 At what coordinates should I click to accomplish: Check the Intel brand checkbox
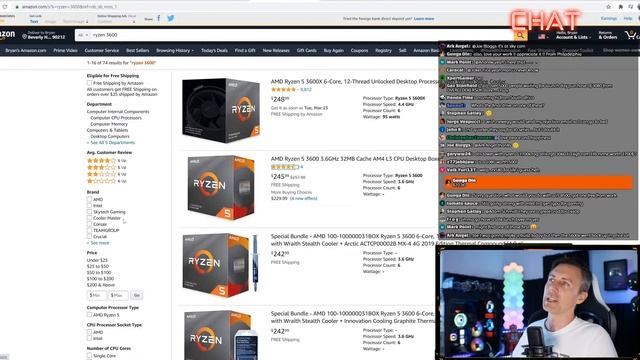[x=89, y=205]
